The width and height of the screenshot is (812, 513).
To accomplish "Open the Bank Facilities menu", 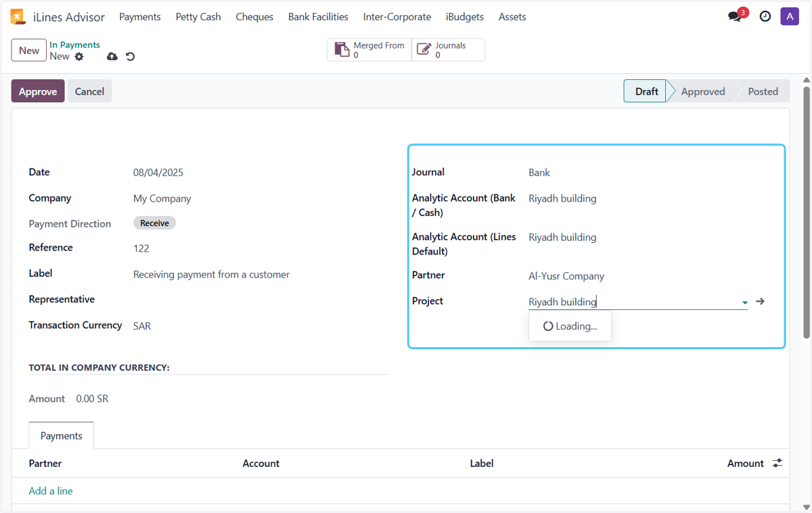I will point(318,17).
